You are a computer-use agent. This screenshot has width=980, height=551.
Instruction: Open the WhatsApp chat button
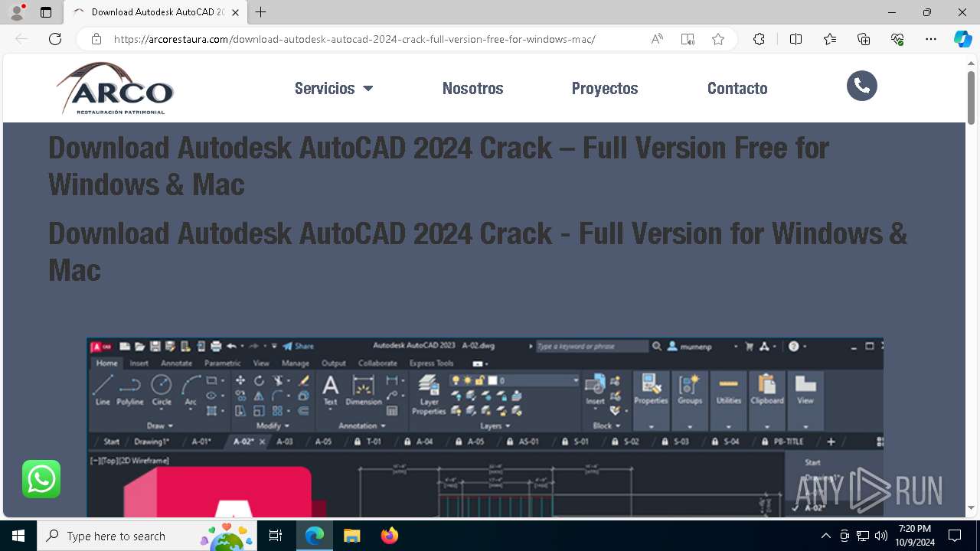(x=41, y=479)
